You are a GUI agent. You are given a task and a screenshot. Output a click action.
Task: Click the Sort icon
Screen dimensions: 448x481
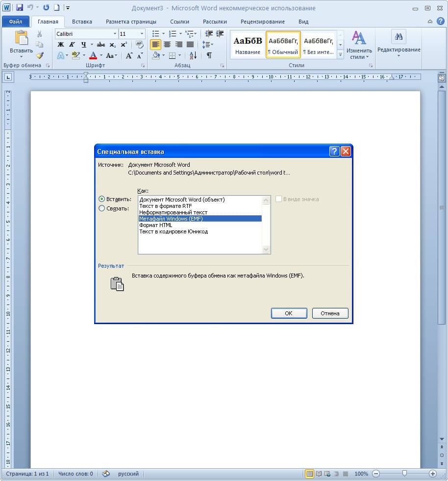pos(193,55)
